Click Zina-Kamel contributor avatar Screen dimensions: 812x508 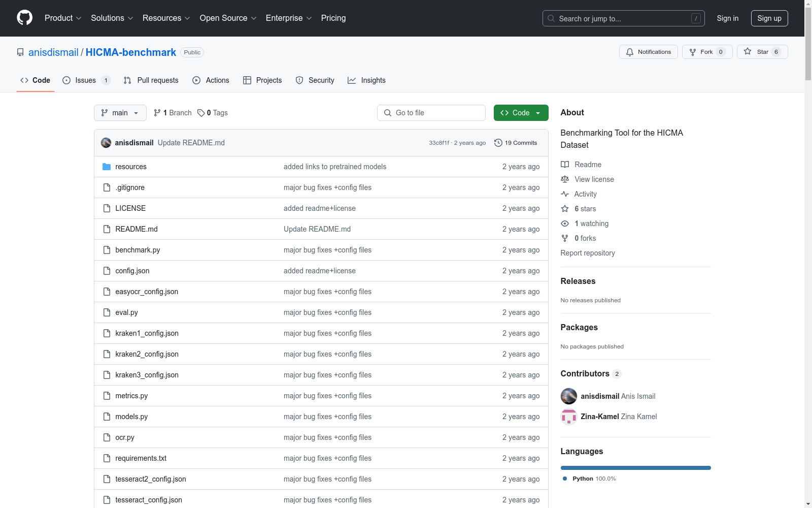click(x=569, y=417)
